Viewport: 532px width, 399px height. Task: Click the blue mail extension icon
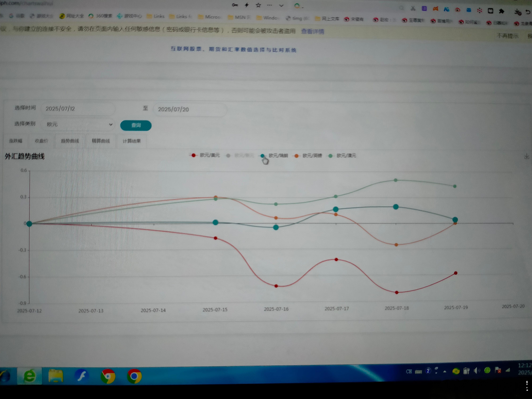click(x=469, y=10)
